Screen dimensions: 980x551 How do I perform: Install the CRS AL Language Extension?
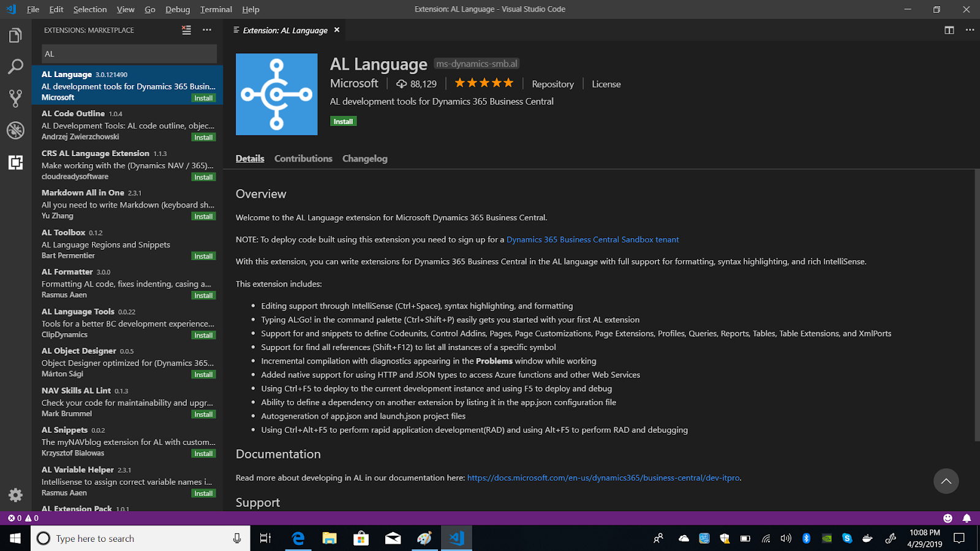pyautogui.click(x=203, y=177)
